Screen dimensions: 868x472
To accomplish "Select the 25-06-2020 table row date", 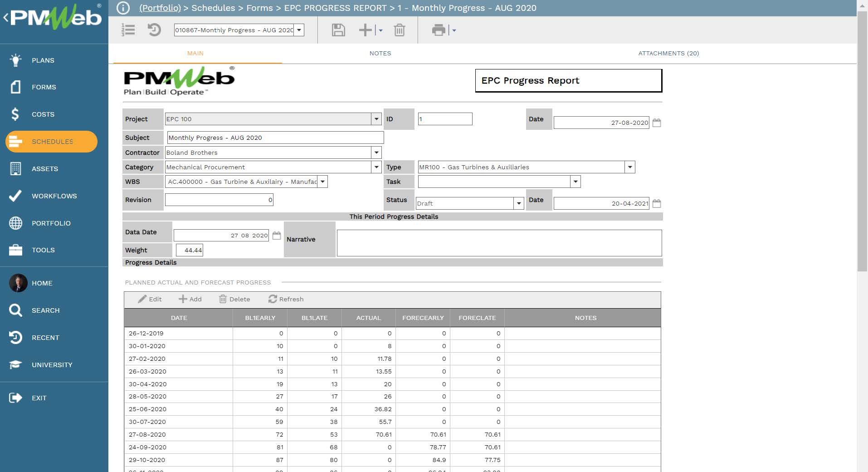I will [147, 409].
